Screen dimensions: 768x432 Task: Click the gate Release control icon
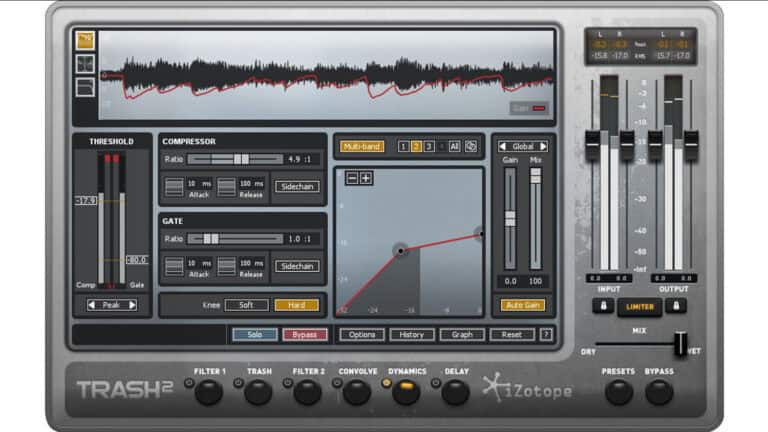[226, 266]
